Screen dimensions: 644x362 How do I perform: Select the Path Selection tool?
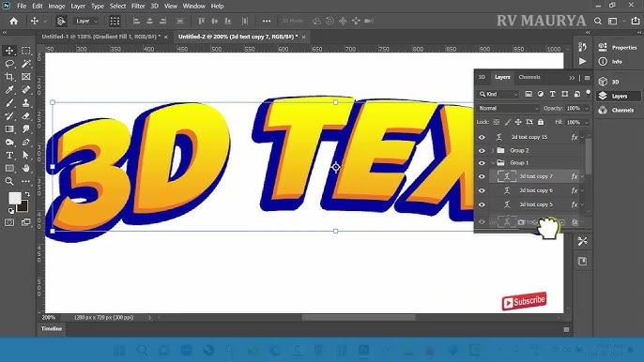click(26, 156)
